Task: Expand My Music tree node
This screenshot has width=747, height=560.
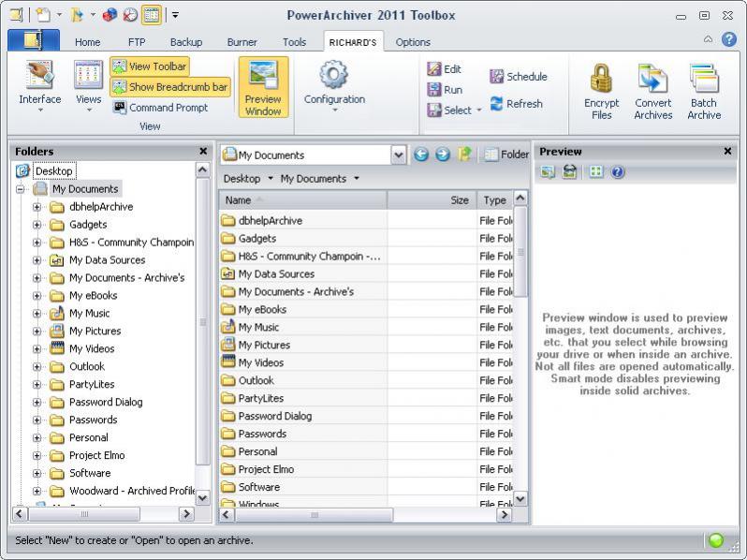Action: [x=37, y=313]
